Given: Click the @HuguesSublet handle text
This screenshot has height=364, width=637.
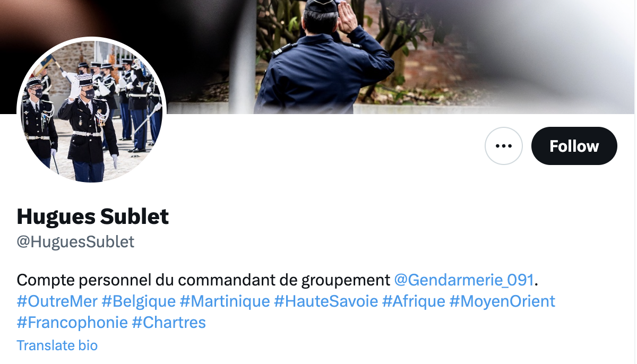Looking at the screenshot, I should point(76,242).
